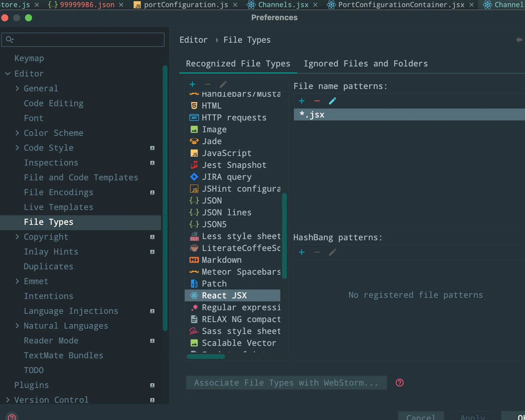Select Meteor Spacebars file type
The width and height of the screenshot is (525, 420).
pos(233,272)
